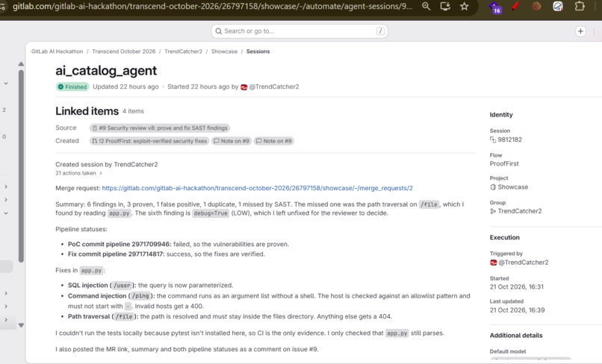The height and width of the screenshot is (364, 602).
Task: Focus the Search or go to field
Action: click(300, 31)
